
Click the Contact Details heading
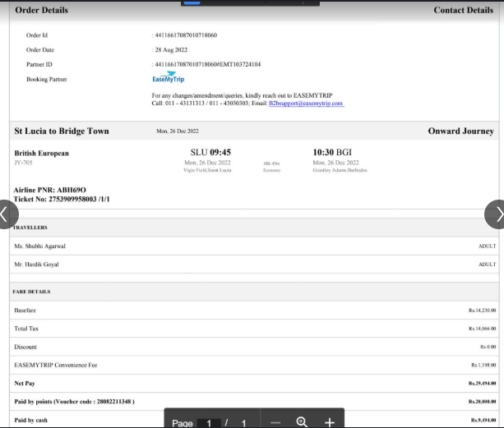[x=463, y=11]
